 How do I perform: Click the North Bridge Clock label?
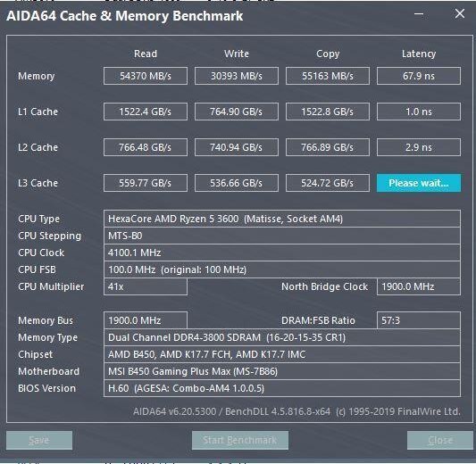(x=324, y=286)
